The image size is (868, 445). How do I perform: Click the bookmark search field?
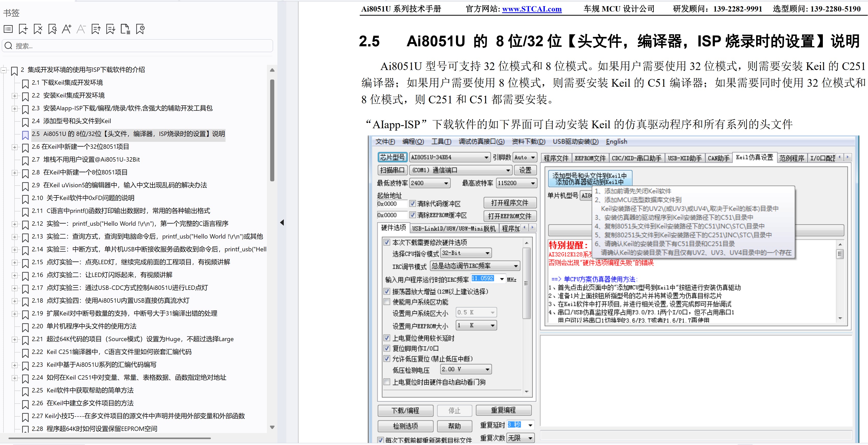138,46
